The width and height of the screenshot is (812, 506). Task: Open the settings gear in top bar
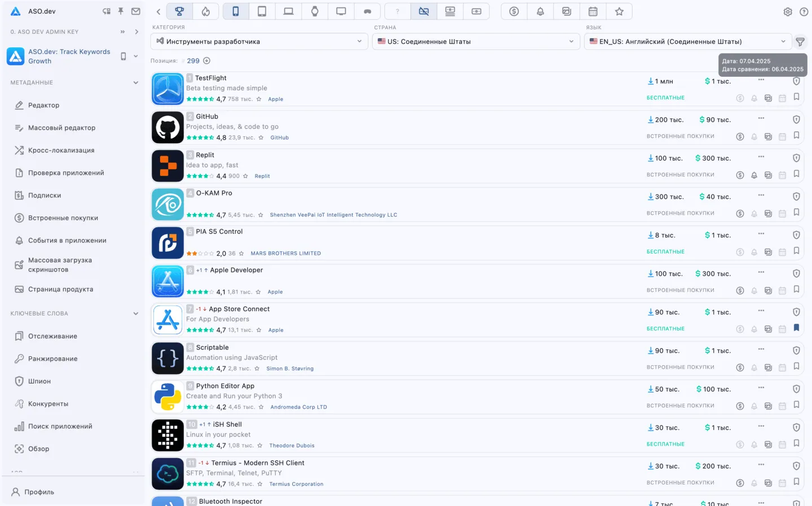(x=788, y=12)
